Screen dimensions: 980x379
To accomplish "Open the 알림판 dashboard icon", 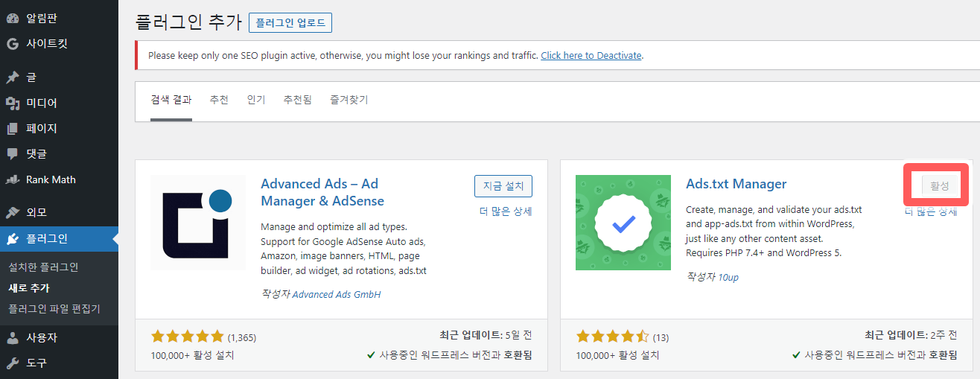I will coord(12,18).
